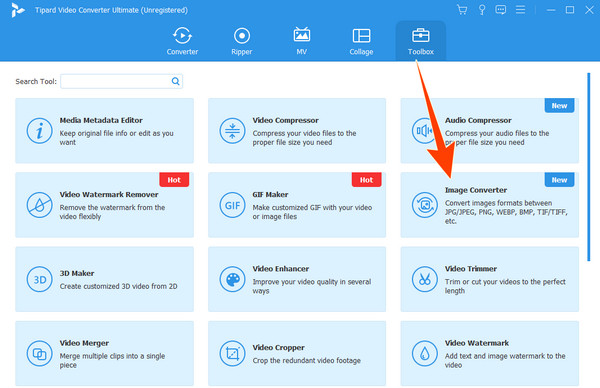
Task: Click the Video Watermark droplet icon
Action: pyautogui.click(x=425, y=354)
